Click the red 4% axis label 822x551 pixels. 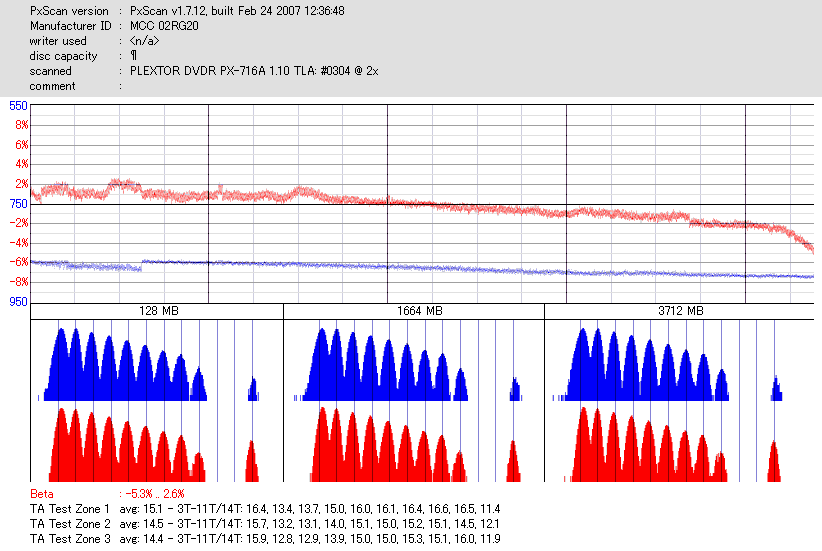[21, 164]
